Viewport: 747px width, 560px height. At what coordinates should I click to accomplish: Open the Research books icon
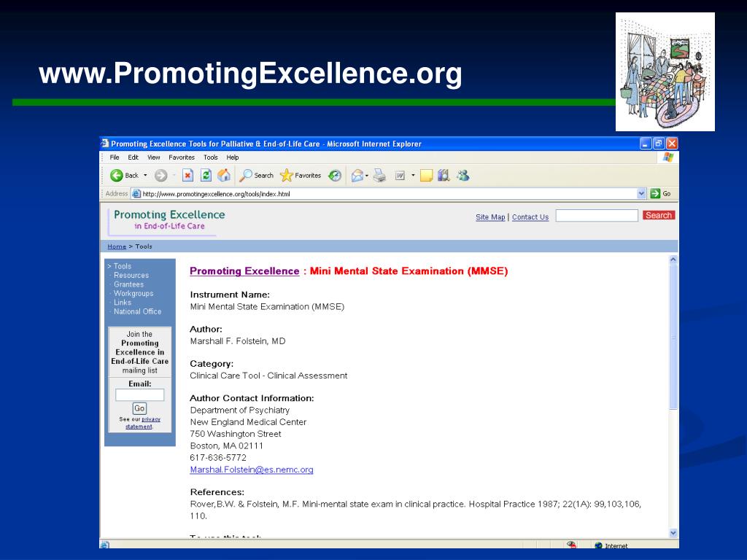(x=444, y=176)
